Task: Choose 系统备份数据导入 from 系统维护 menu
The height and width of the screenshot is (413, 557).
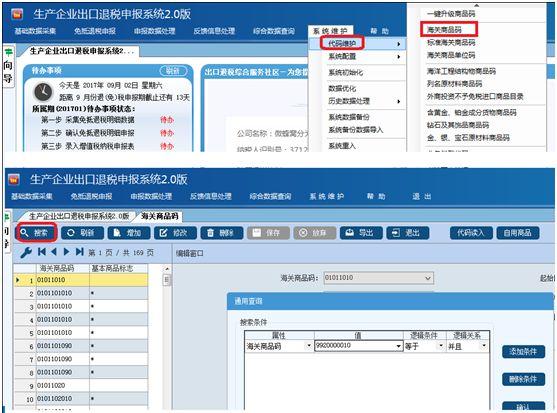Action: (x=356, y=130)
